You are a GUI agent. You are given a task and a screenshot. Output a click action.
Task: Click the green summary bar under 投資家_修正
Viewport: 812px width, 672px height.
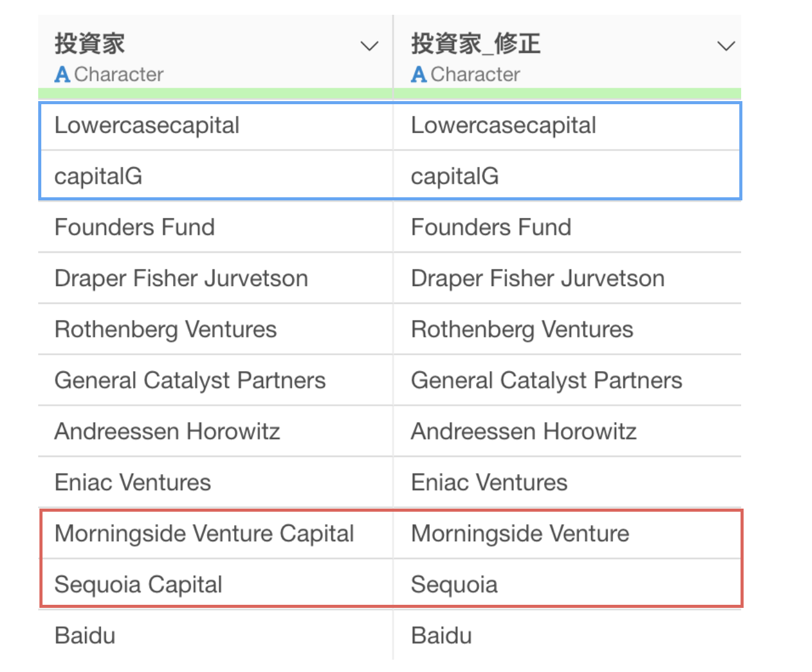pyautogui.click(x=567, y=94)
